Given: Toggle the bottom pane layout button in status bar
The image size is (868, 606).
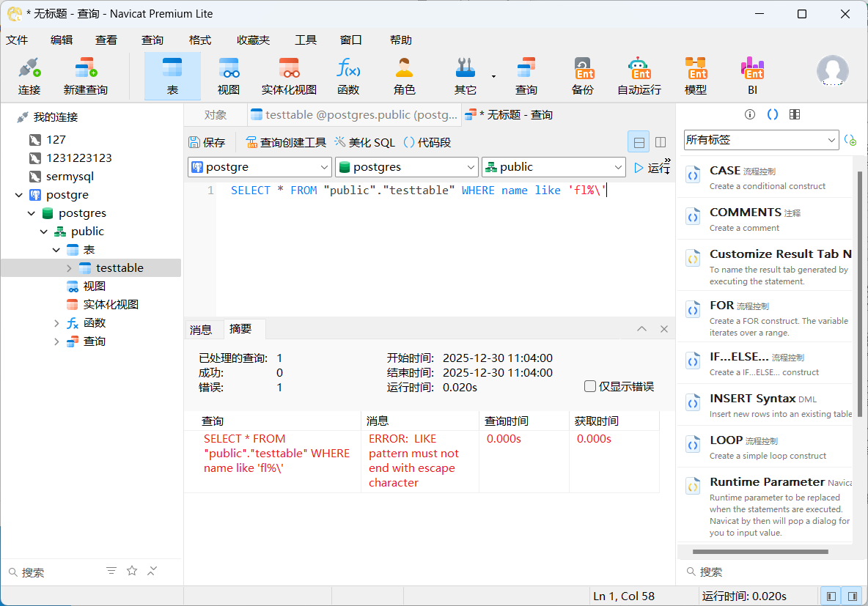Looking at the screenshot, I should [x=831, y=596].
